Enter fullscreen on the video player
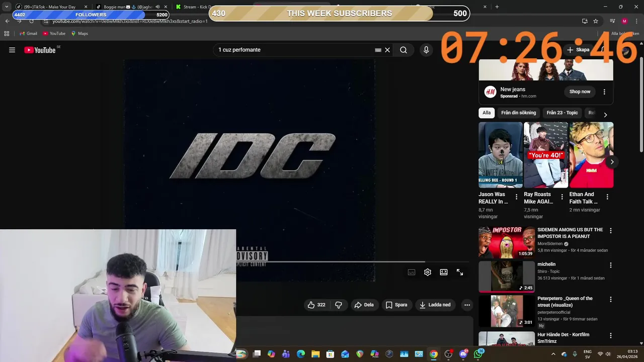 pos(460,272)
